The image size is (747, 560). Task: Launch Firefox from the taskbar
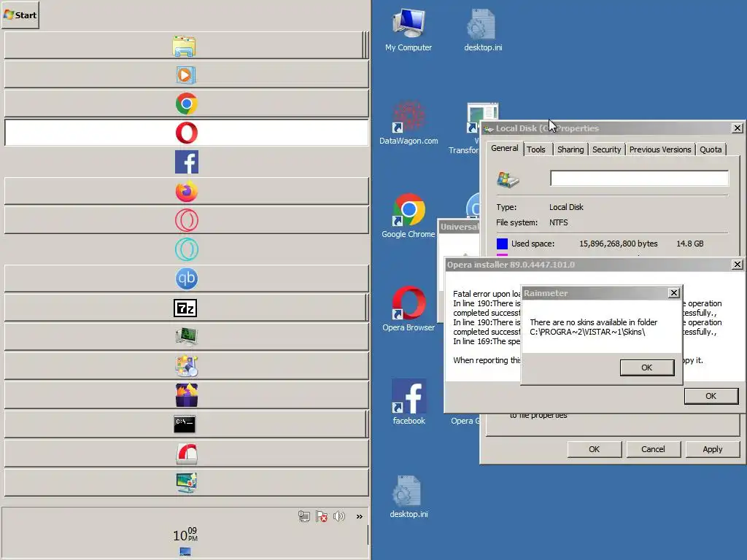[186, 192]
